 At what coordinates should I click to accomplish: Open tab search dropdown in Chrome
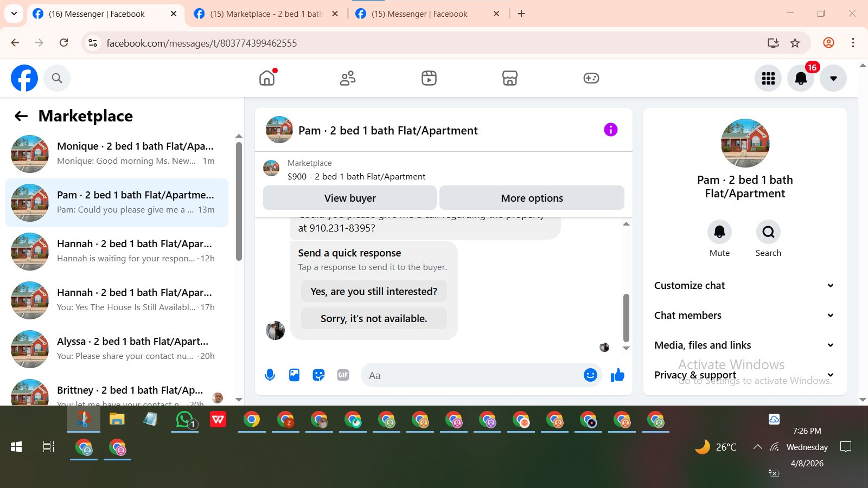coord(14,14)
